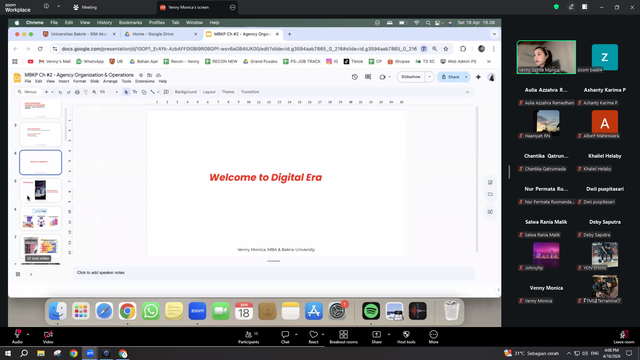Click the blue Share button in Slides
This screenshot has height=360, width=640.
click(x=450, y=77)
